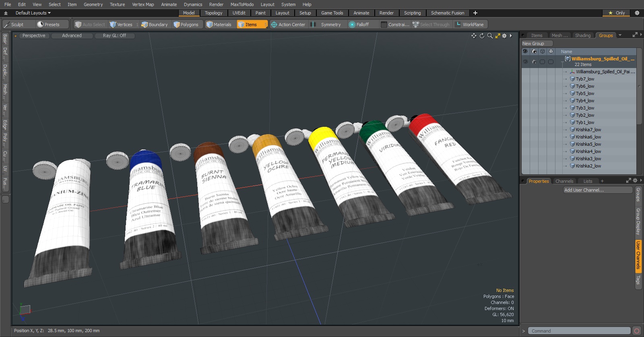The height and width of the screenshot is (337, 644).
Task: Toggle Select Through option
Action: coord(431,25)
